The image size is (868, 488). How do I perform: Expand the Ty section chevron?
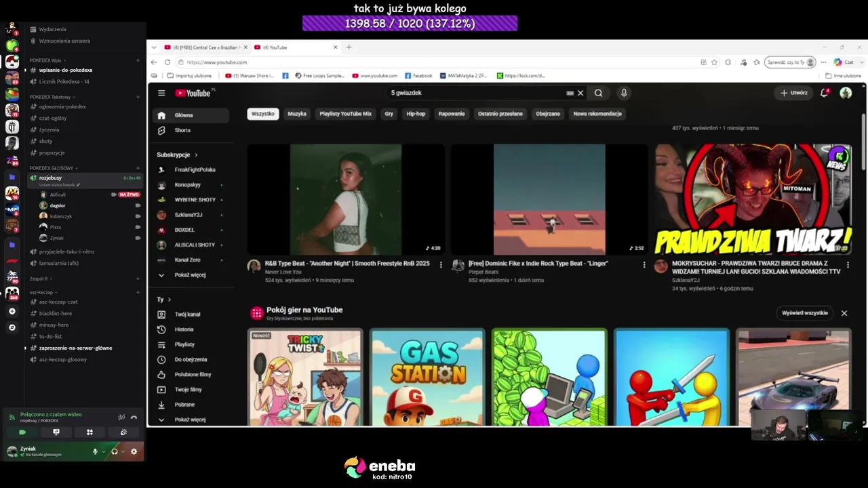[169, 300]
